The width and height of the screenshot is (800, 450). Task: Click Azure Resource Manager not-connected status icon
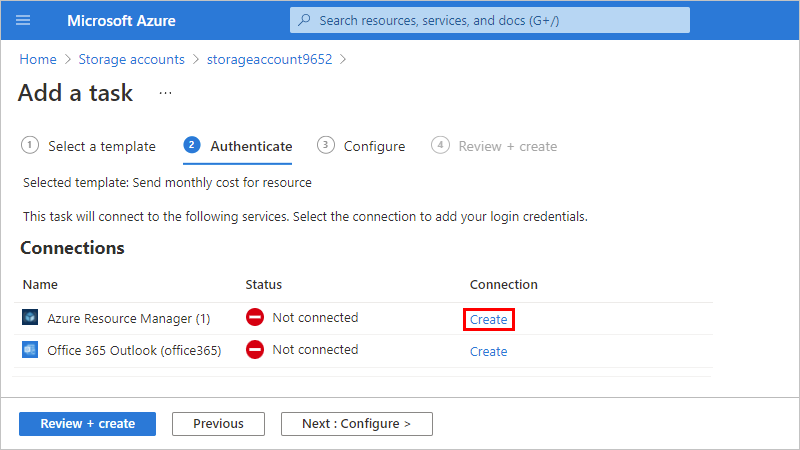(x=255, y=317)
